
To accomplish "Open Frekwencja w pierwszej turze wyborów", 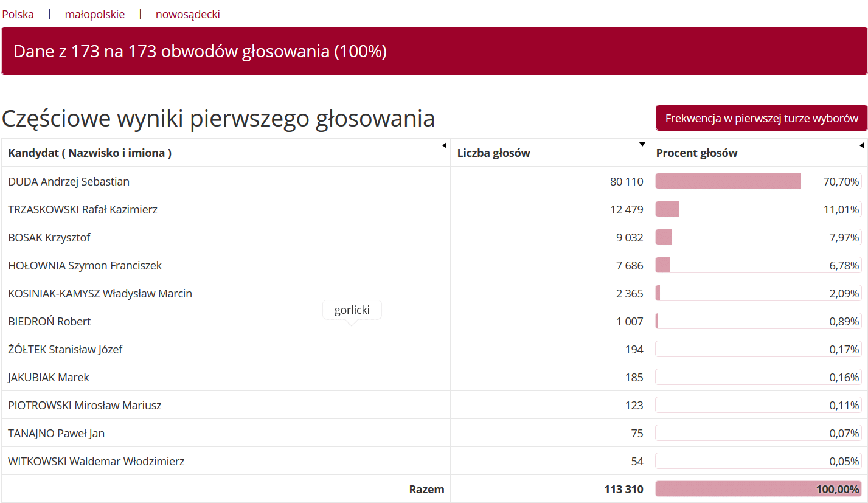I will pos(762,118).
